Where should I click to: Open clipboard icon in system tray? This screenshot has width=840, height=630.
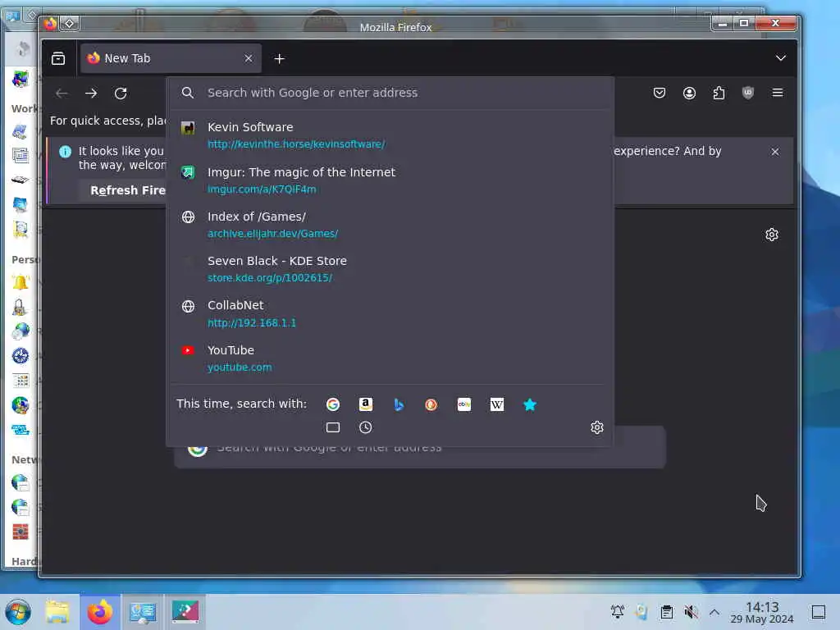pyautogui.click(x=666, y=611)
